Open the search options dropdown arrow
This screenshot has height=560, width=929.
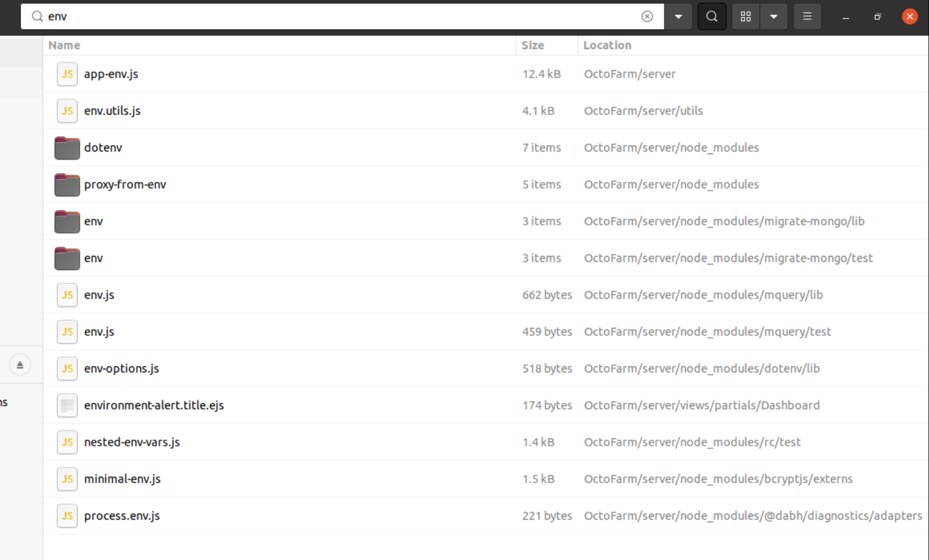pyautogui.click(x=678, y=16)
